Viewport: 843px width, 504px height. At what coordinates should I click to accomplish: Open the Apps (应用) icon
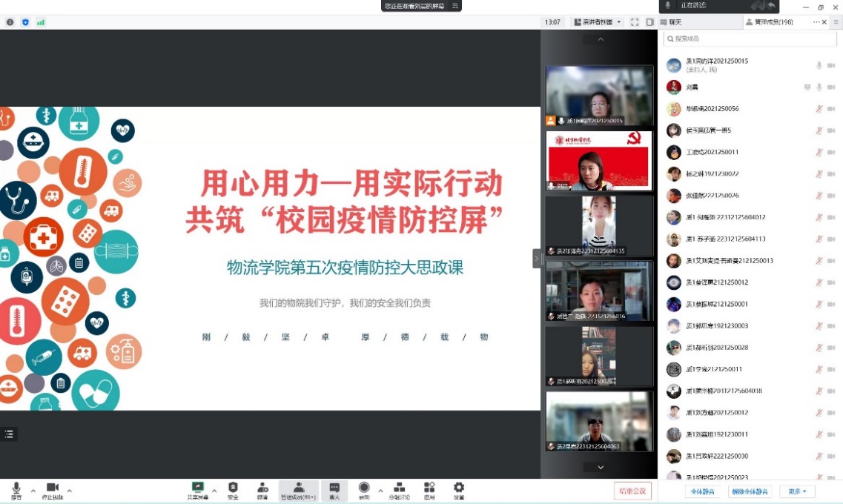click(429, 488)
